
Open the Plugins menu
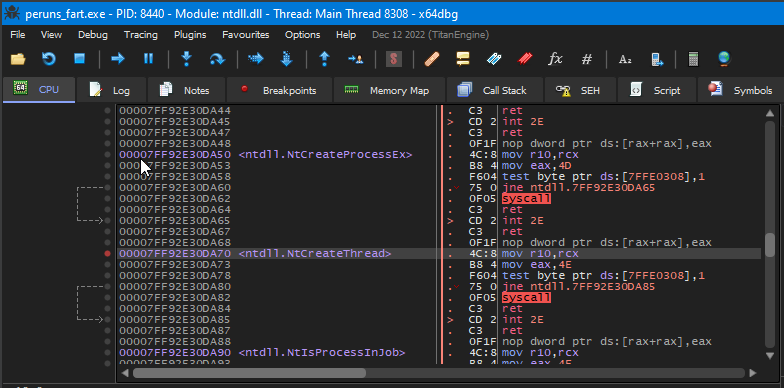pos(190,34)
